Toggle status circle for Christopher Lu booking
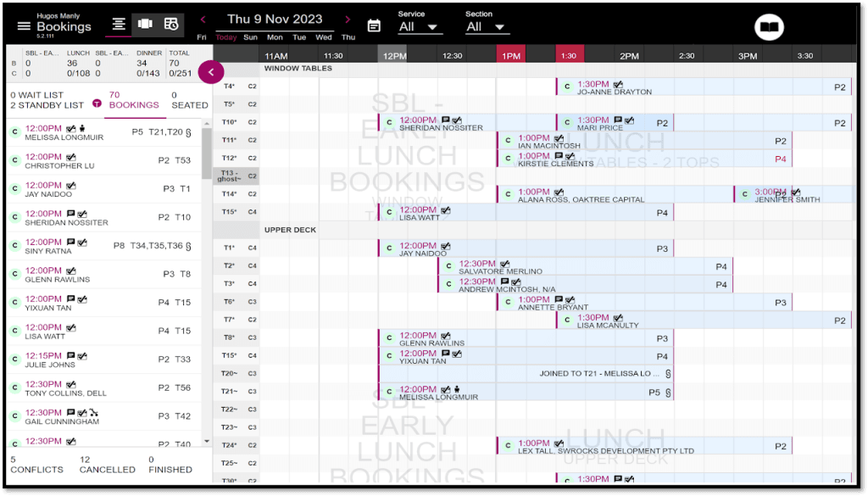868x496 pixels. pyautogui.click(x=14, y=161)
